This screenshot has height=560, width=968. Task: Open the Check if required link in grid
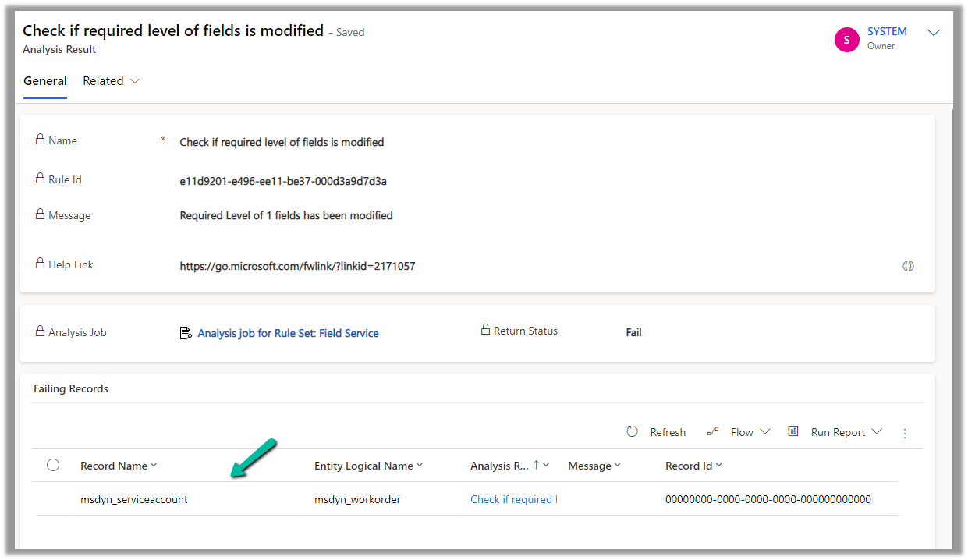[x=512, y=499]
